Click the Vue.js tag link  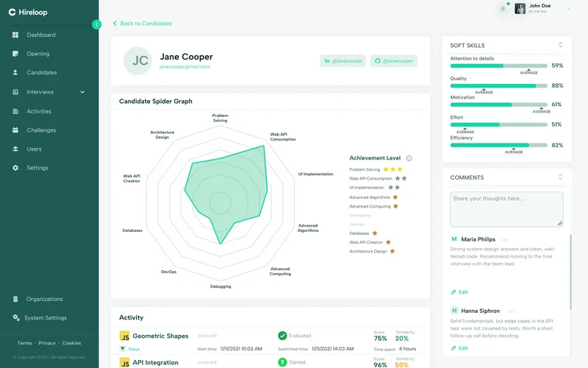pos(134,349)
